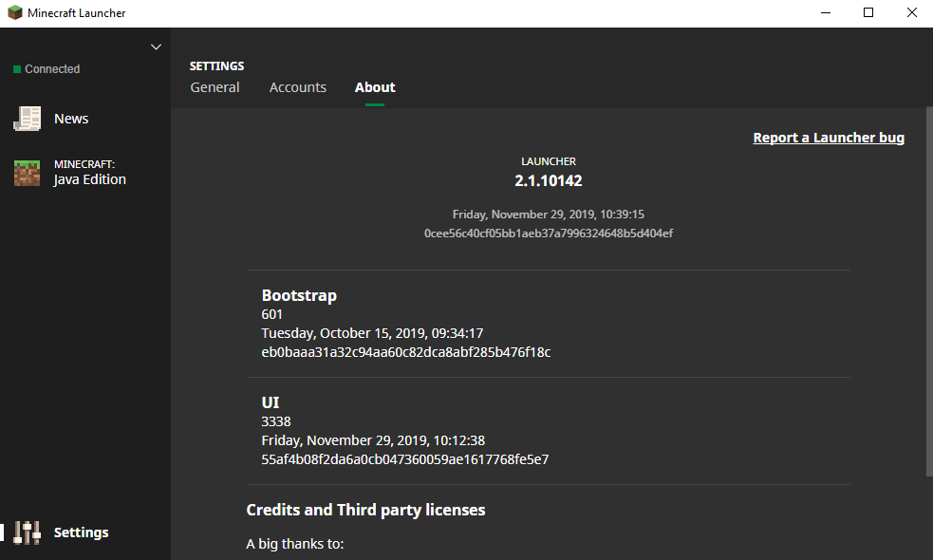Screen dimensions: 933x560
Task: Switch to the General settings tab
Action: click(x=215, y=87)
